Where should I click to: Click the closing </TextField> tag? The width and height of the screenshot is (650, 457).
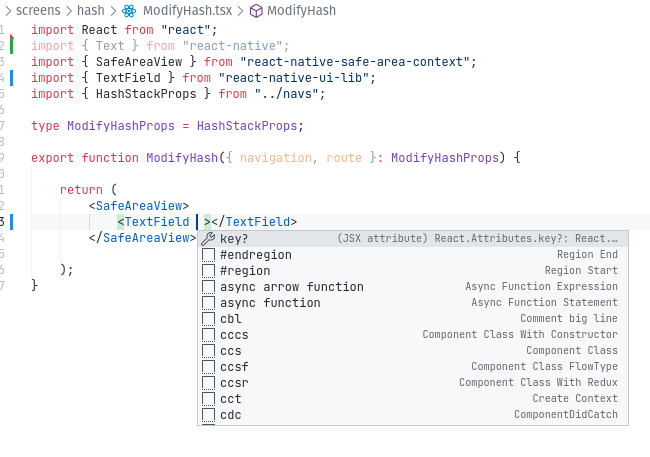254,222
